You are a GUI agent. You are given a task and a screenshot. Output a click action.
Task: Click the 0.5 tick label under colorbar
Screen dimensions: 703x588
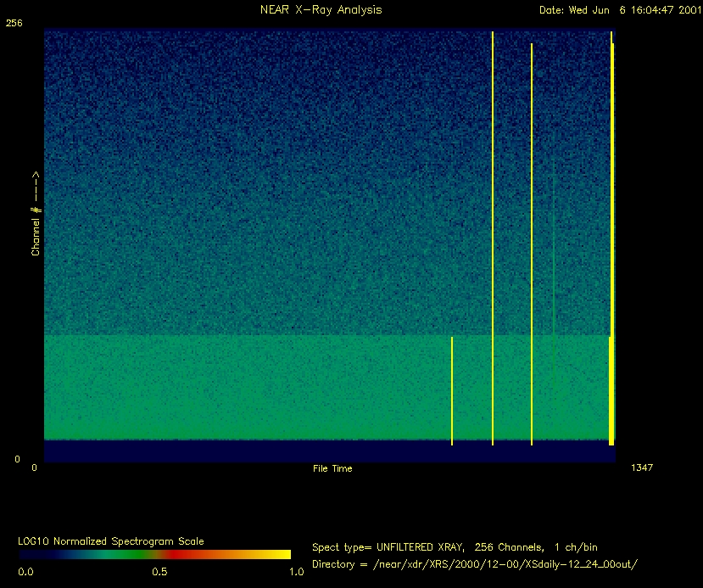point(159,572)
